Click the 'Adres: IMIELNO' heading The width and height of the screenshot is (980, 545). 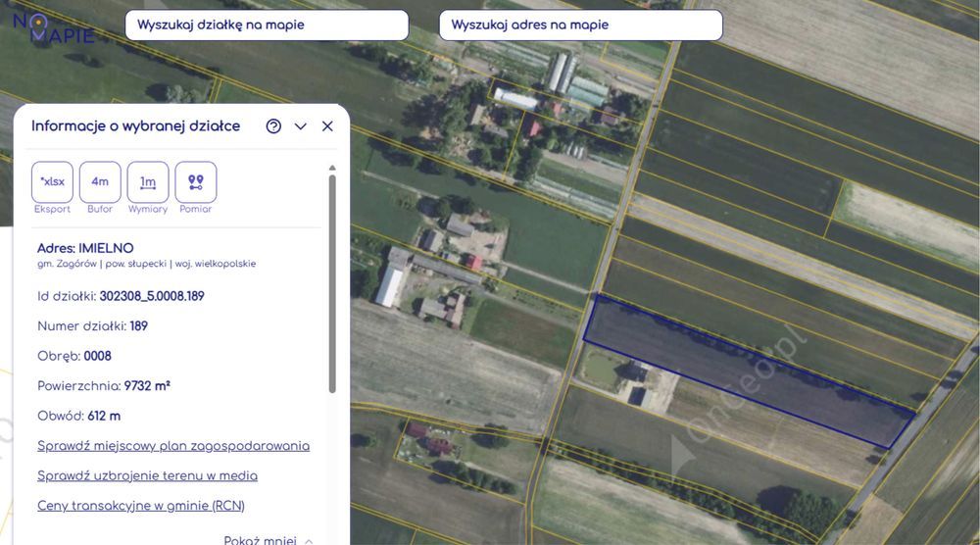(85, 248)
